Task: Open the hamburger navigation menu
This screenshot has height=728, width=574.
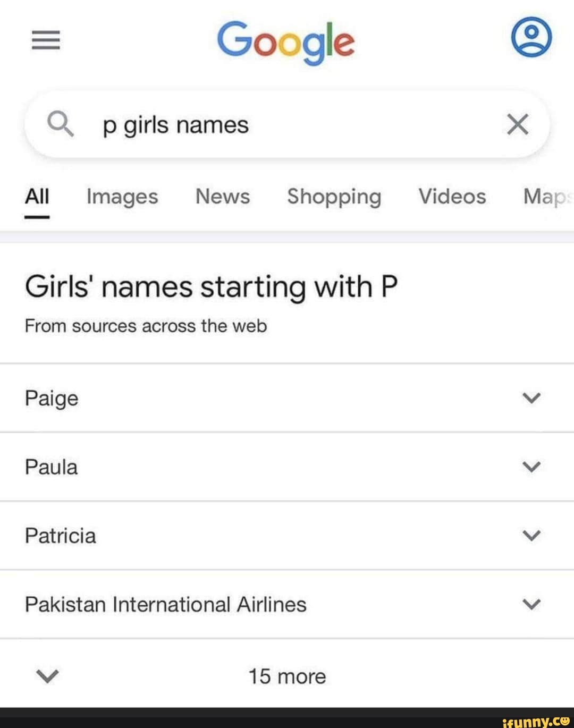Action: click(46, 39)
